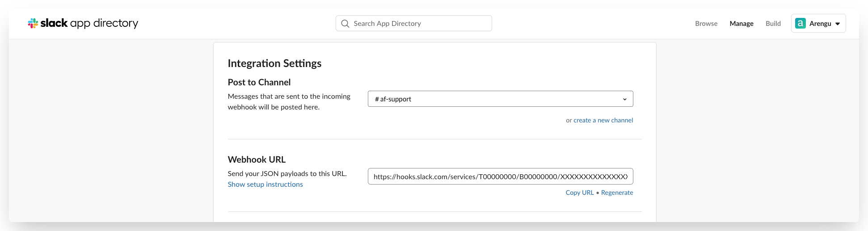
Task: Regenerate the webhook URL
Action: 617,193
